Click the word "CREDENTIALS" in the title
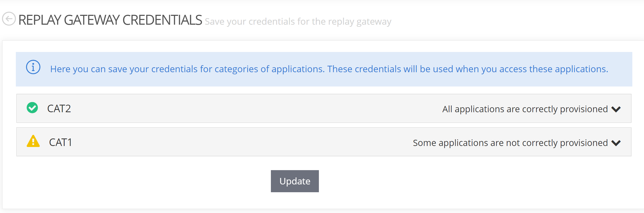Screen dimensions: 644x213 [162, 20]
